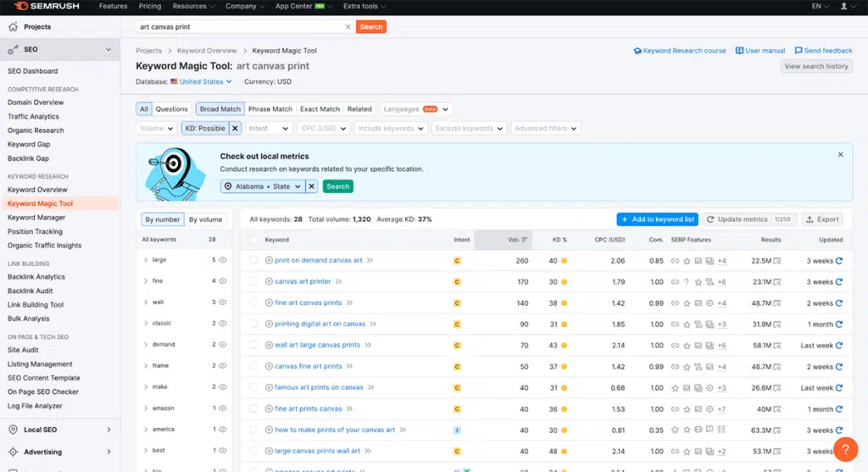
Task: Open Resources menu in top bar
Action: coord(194,6)
